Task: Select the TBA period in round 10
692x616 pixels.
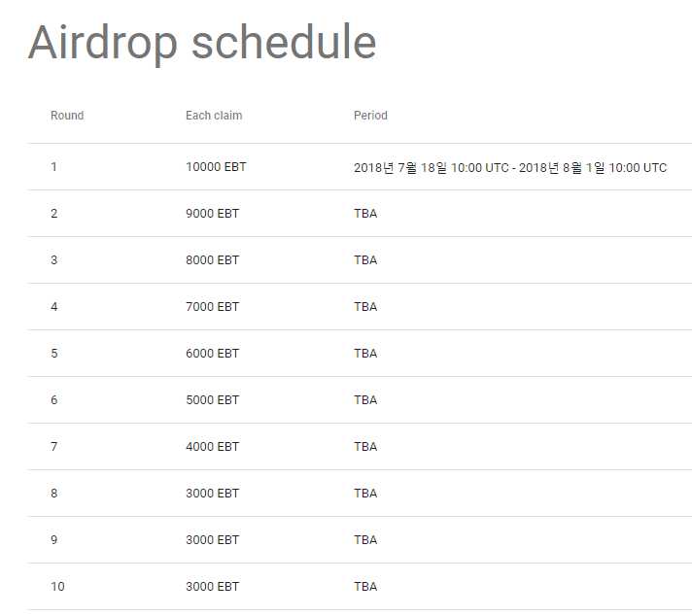Action: tap(365, 587)
